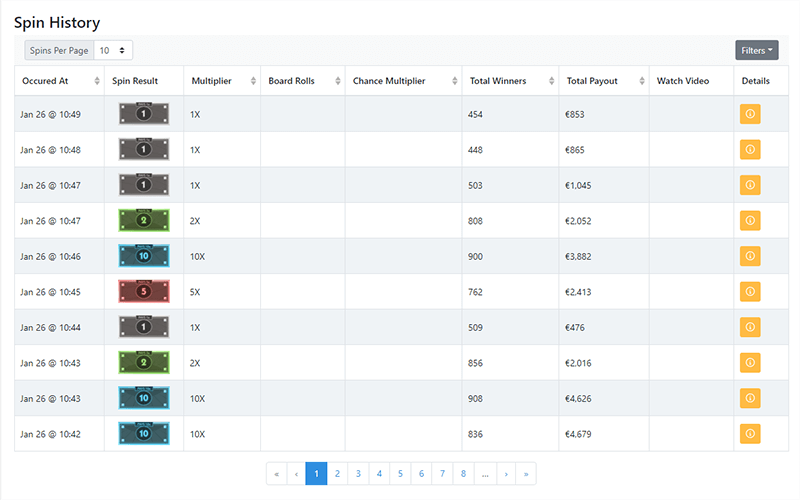Sort by the Multiplier column header
Viewport: 800px width, 500px height.
[221, 81]
